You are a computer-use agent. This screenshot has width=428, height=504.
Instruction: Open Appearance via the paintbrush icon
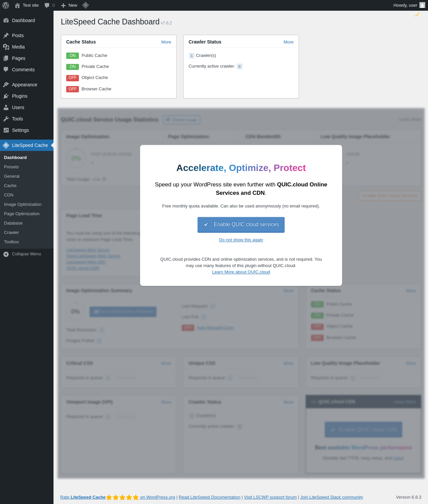point(6,85)
